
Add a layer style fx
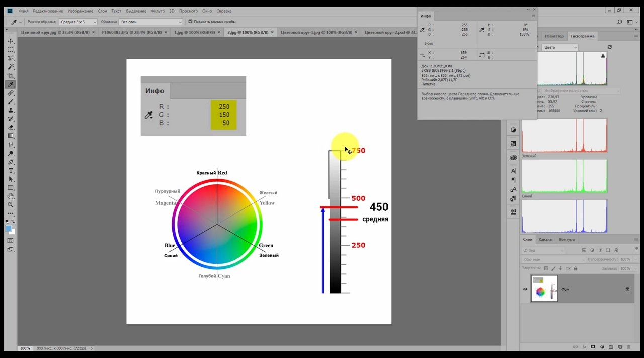[584, 347]
